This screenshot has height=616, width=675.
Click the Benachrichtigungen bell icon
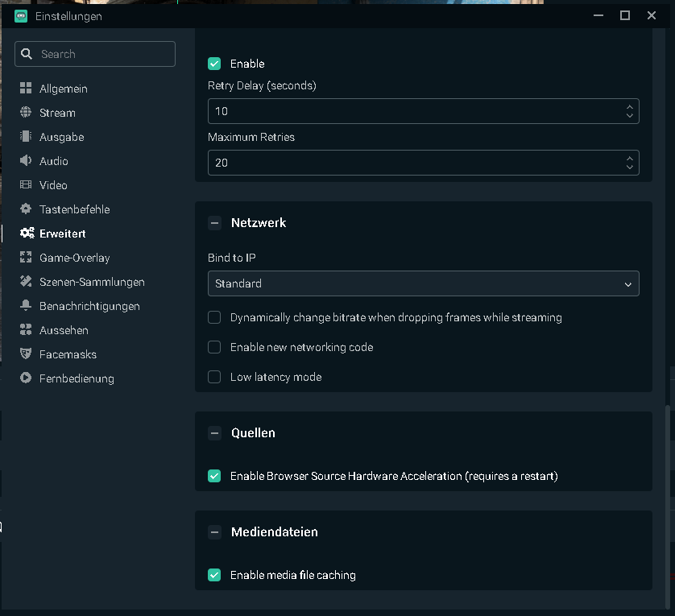pyautogui.click(x=26, y=306)
